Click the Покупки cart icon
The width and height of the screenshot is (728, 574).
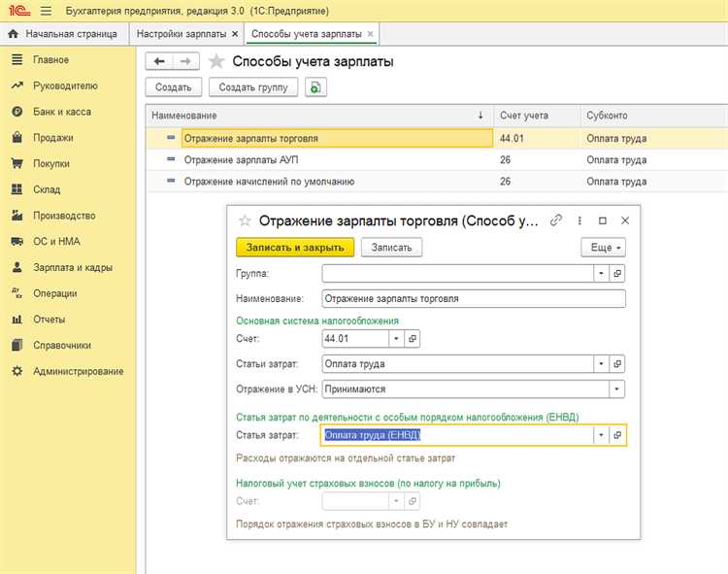17,163
